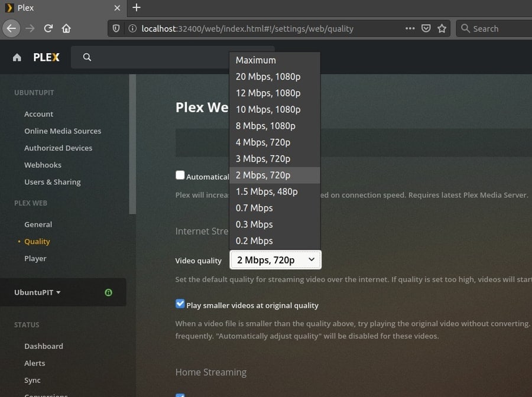Screen dimensions: 532x397
Task: Uncheck Play smaller videos at original quality
Action: click(180, 304)
